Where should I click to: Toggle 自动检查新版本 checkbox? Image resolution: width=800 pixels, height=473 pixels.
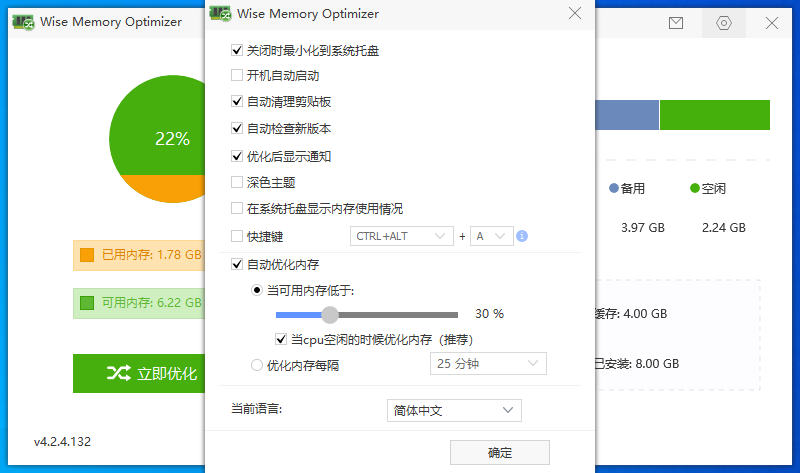(237, 128)
